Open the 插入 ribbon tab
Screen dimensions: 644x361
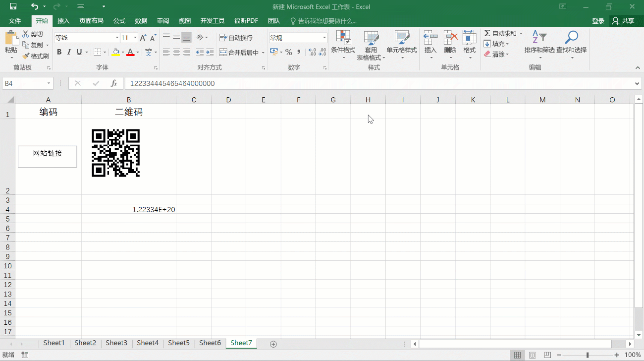pos(63,21)
